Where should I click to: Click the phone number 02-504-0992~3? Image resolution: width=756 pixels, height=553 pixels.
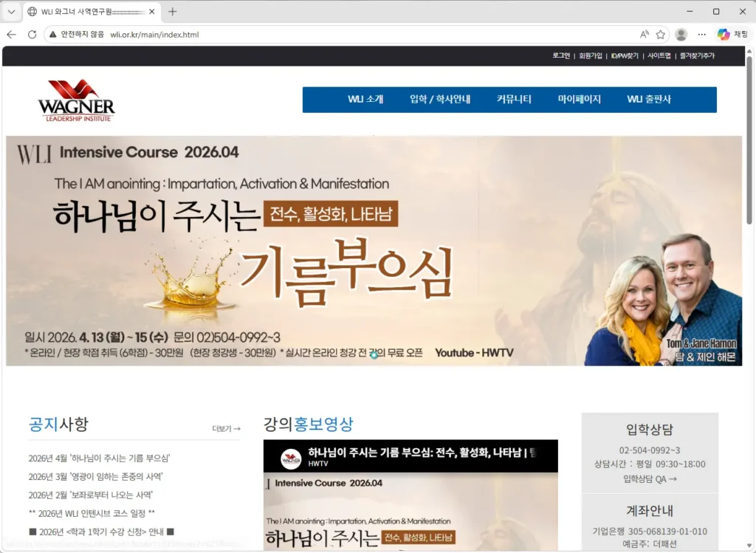pos(650,450)
